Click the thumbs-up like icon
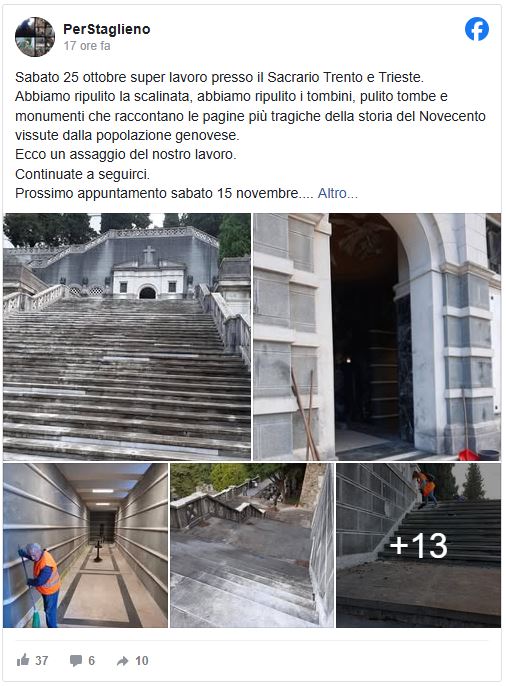 (x=23, y=660)
